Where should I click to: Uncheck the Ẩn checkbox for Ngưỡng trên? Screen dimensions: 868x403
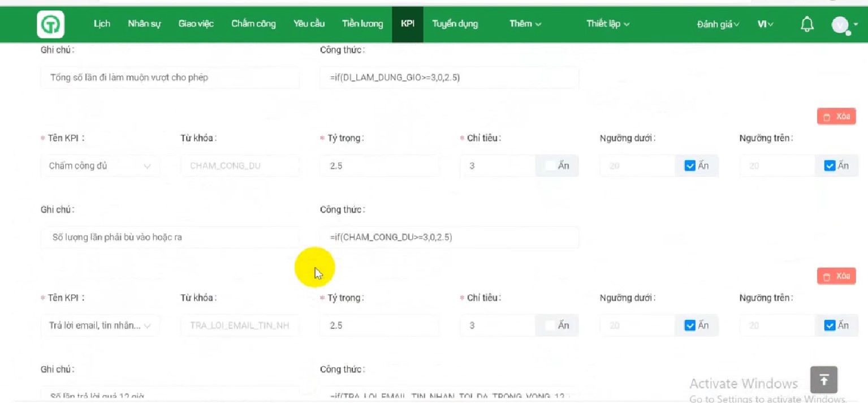pyautogui.click(x=829, y=165)
